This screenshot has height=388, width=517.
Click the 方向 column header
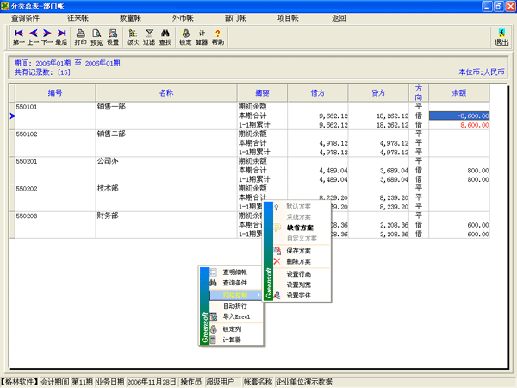click(419, 93)
